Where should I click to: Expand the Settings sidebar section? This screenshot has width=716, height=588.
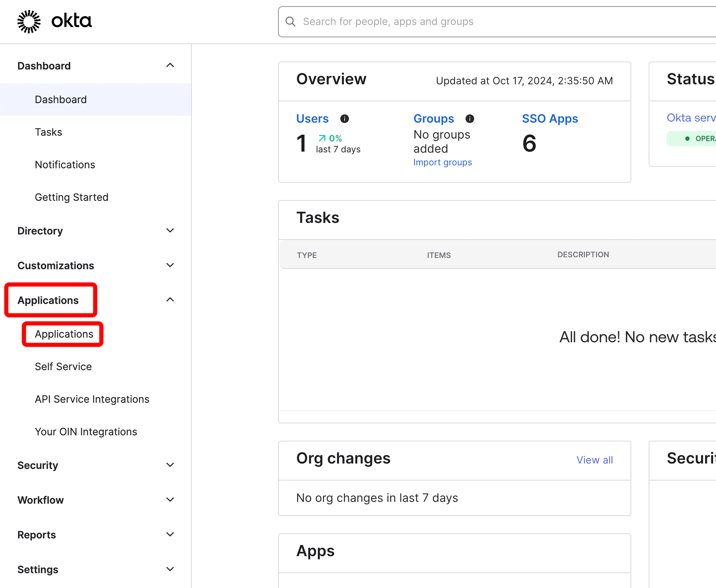(x=170, y=569)
